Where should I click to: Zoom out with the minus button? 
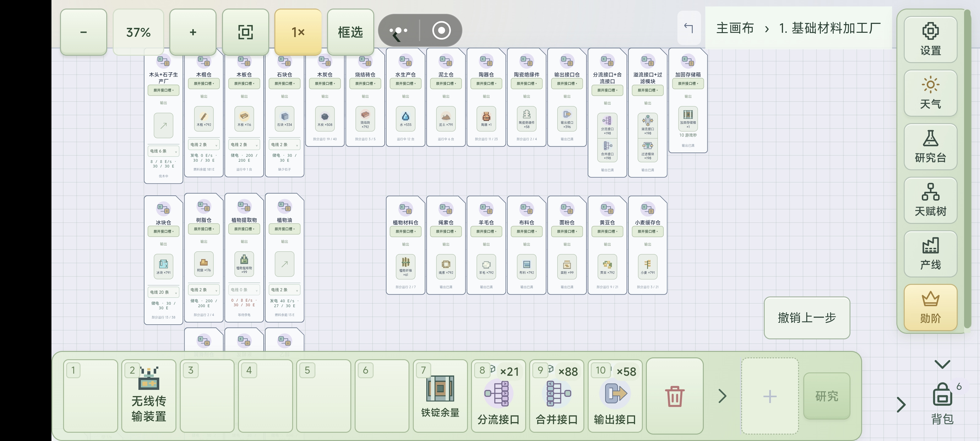point(84,32)
